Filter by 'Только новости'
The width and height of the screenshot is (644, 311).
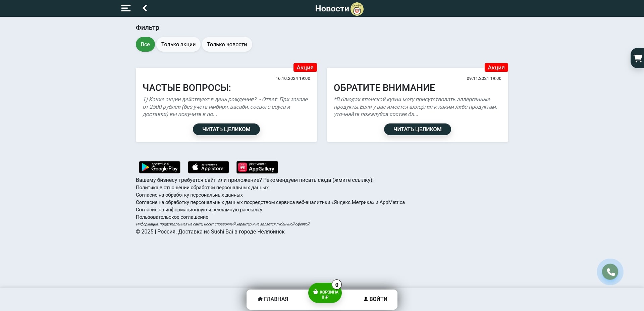click(227, 44)
